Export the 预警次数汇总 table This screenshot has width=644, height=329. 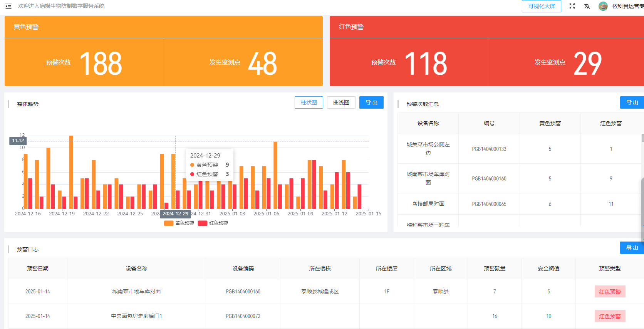(632, 102)
